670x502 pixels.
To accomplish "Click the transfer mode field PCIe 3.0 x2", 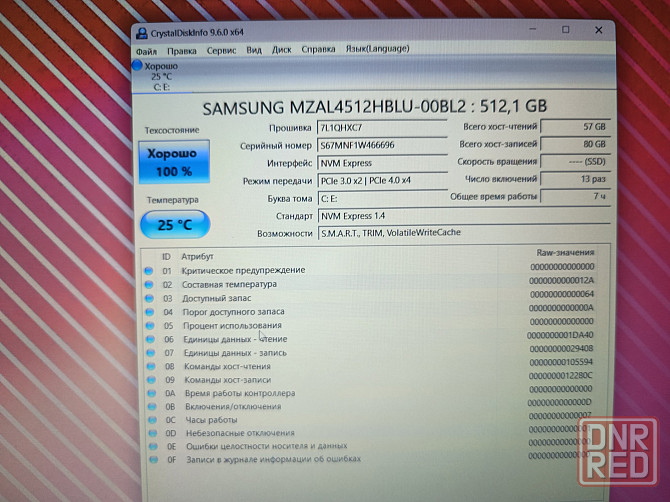I will (382, 181).
